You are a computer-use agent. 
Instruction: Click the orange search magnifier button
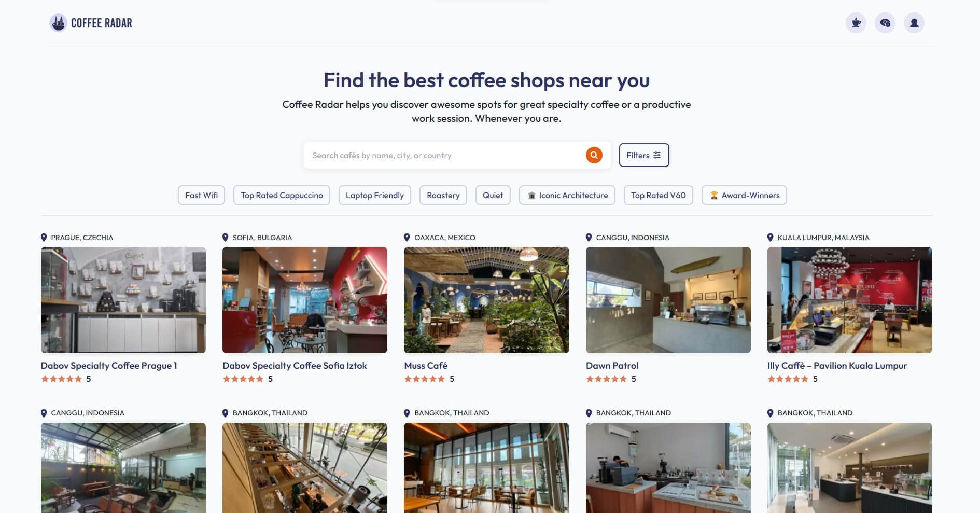pyautogui.click(x=594, y=155)
